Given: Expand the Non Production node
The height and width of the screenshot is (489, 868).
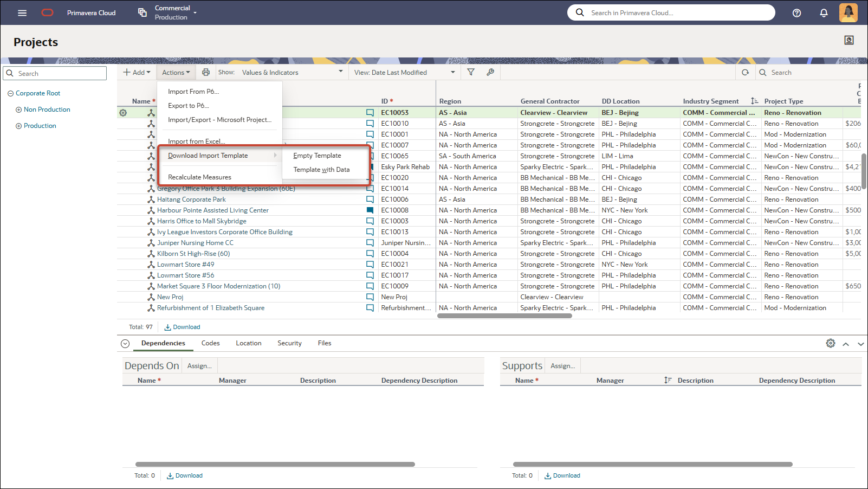Looking at the screenshot, I should (18, 110).
